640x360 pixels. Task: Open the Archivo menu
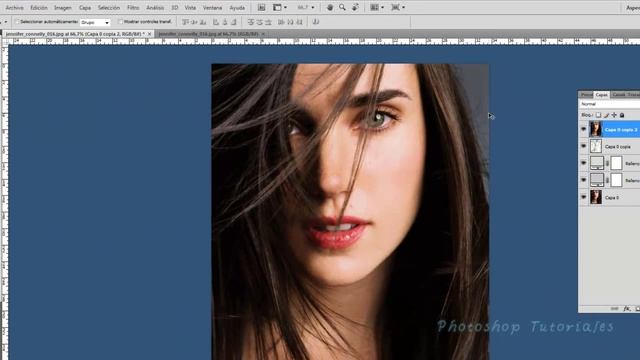point(14,8)
